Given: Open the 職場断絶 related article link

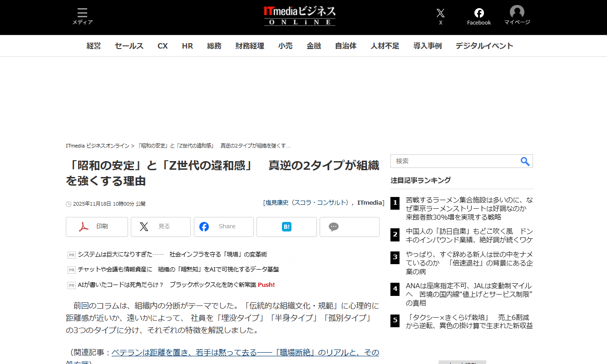Looking at the screenshot, I should coord(245,353).
